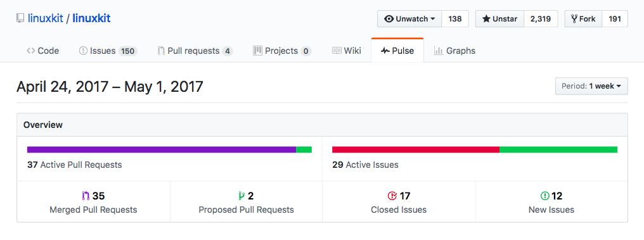The height and width of the screenshot is (240, 644).
Task: Click the Pull requests count badge 4
Action: (228, 51)
